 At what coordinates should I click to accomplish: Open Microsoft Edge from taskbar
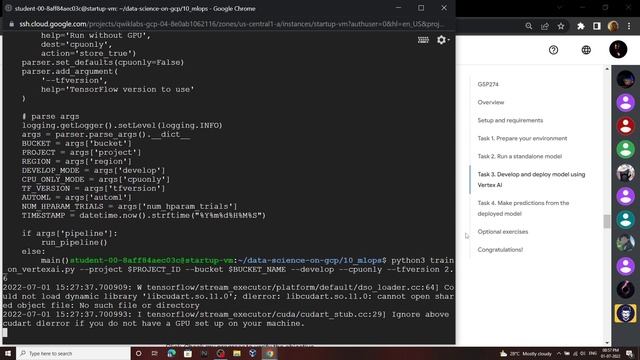(x=171, y=353)
